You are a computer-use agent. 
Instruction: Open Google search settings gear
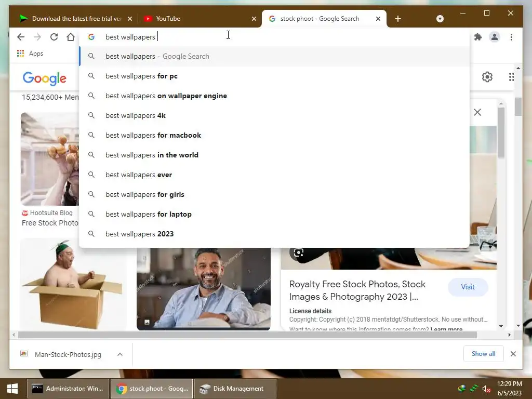487,77
